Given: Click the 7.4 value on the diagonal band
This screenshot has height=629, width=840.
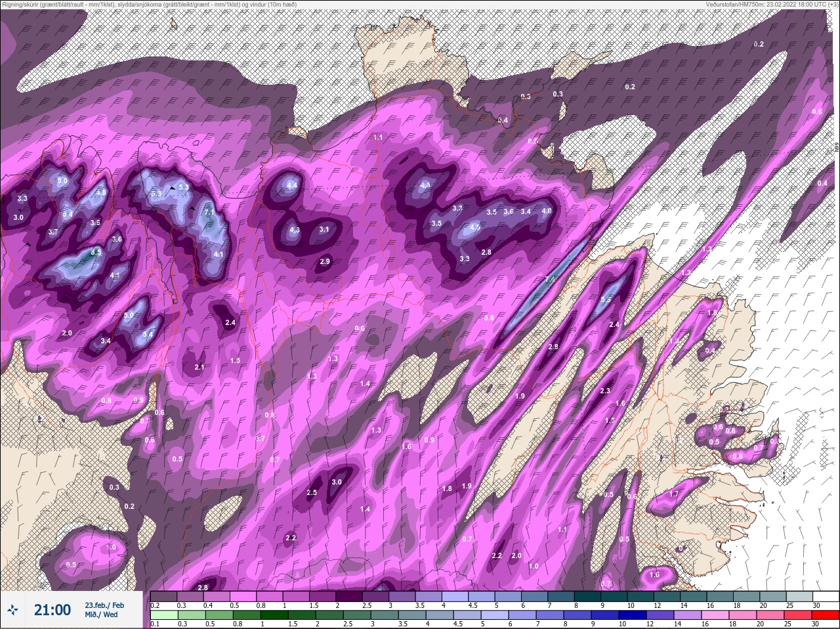Looking at the screenshot, I should click(x=550, y=279).
